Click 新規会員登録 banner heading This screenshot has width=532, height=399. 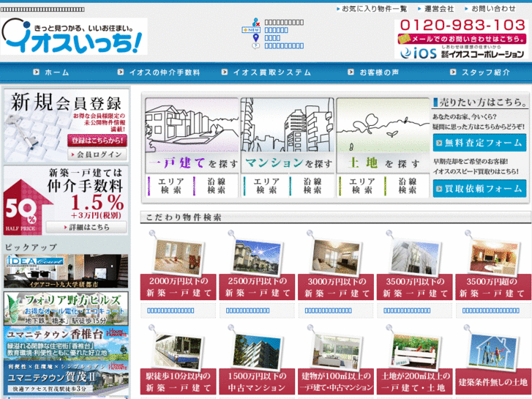(x=66, y=103)
